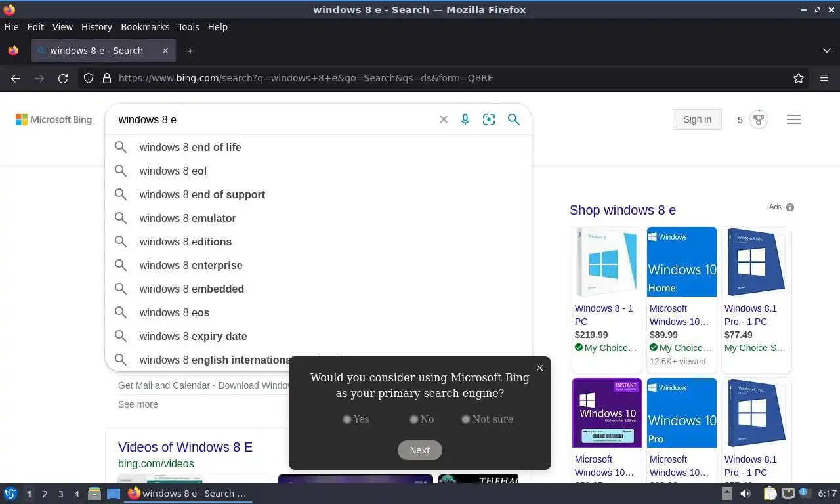Open the Bing rewards trophy icon
The image size is (840, 504).
point(759,119)
